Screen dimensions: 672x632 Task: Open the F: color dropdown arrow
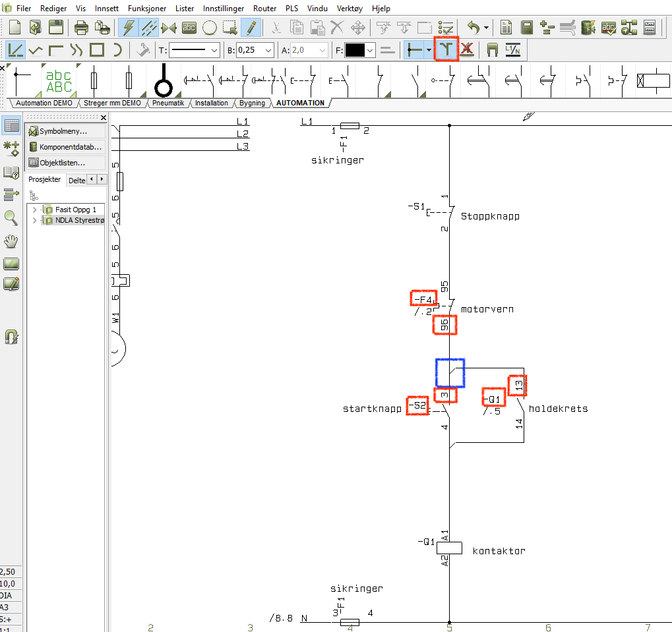coord(370,50)
